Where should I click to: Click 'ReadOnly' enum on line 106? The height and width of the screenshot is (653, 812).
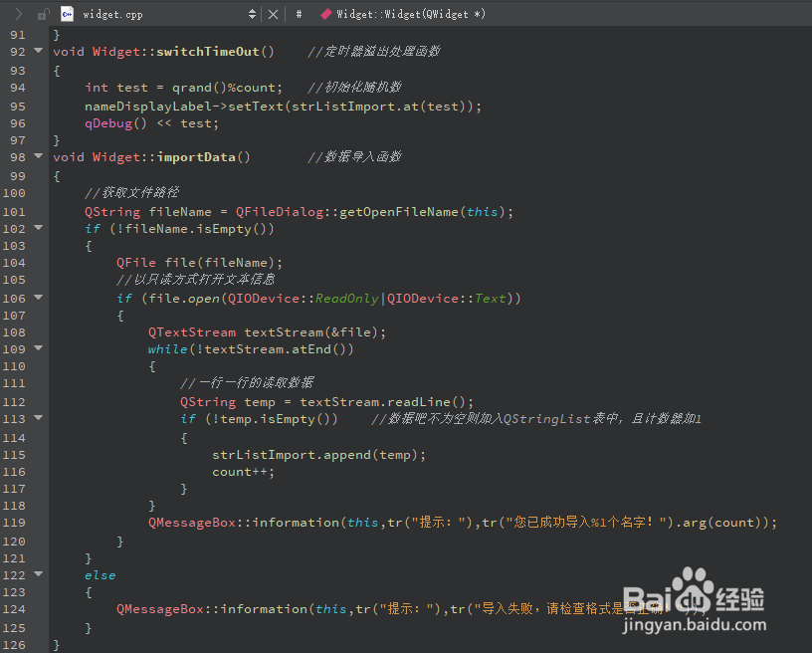click(x=347, y=299)
